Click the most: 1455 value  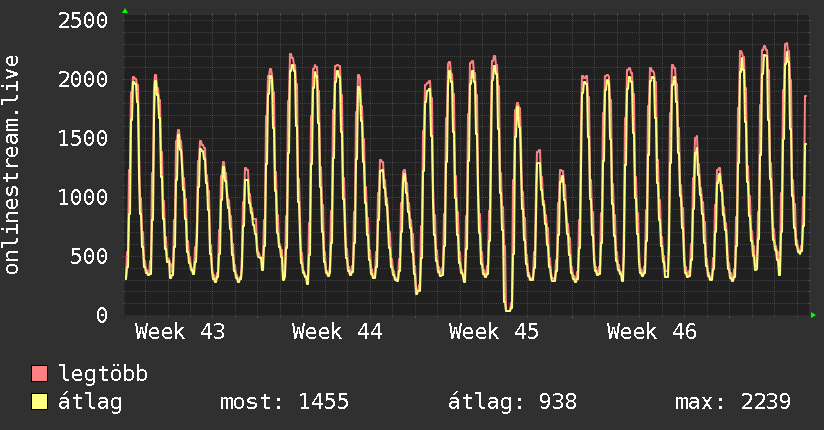pos(284,402)
